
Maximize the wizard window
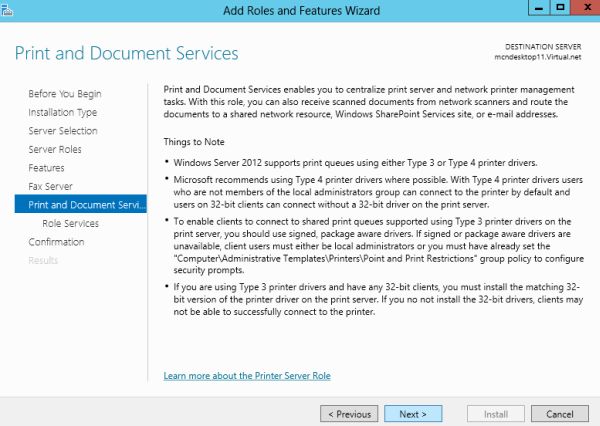(560, 8)
